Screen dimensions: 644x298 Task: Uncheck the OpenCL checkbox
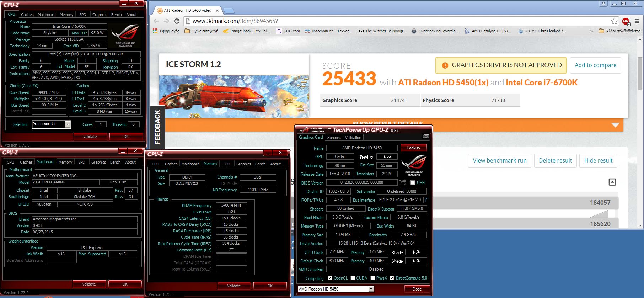[x=330, y=278]
